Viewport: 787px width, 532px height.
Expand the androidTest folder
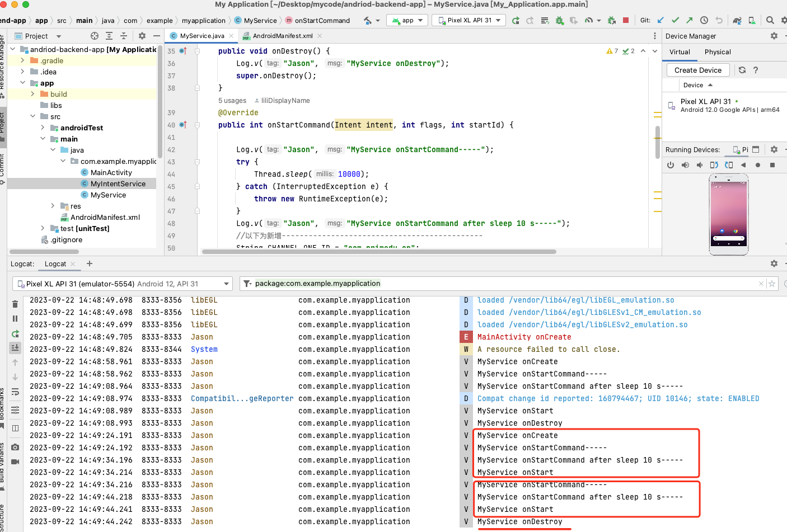43,128
